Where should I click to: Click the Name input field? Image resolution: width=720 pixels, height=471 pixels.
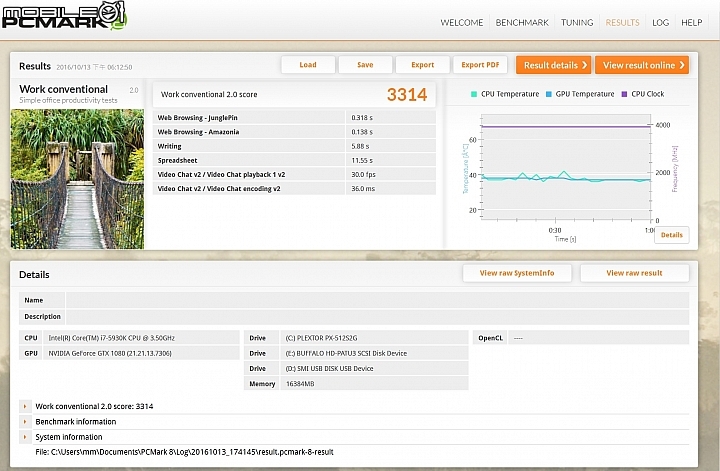point(377,300)
